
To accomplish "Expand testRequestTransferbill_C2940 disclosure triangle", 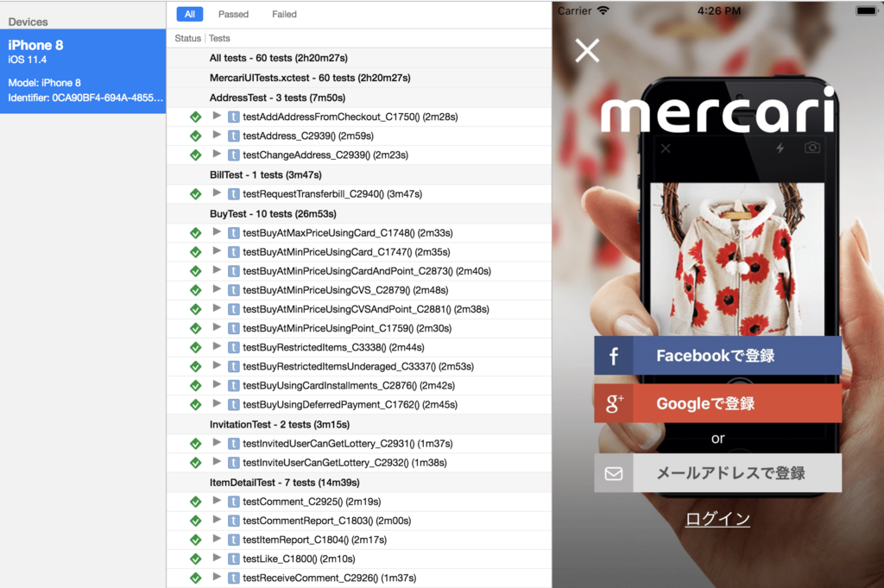I will pos(217,193).
